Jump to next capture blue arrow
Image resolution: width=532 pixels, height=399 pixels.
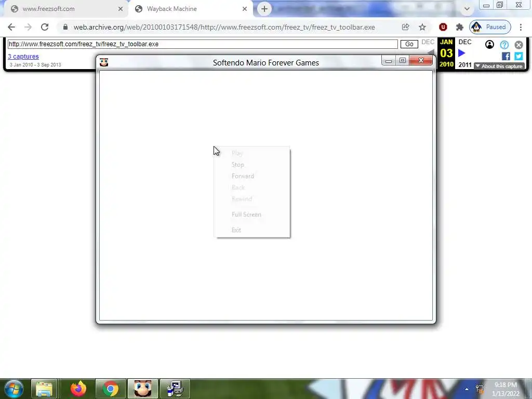pyautogui.click(x=462, y=54)
